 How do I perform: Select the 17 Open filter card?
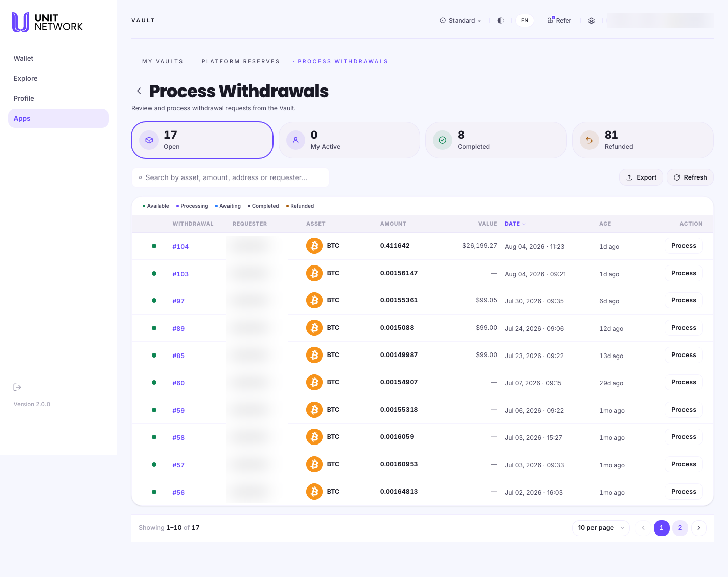pyautogui.click(x=202, y=140)
